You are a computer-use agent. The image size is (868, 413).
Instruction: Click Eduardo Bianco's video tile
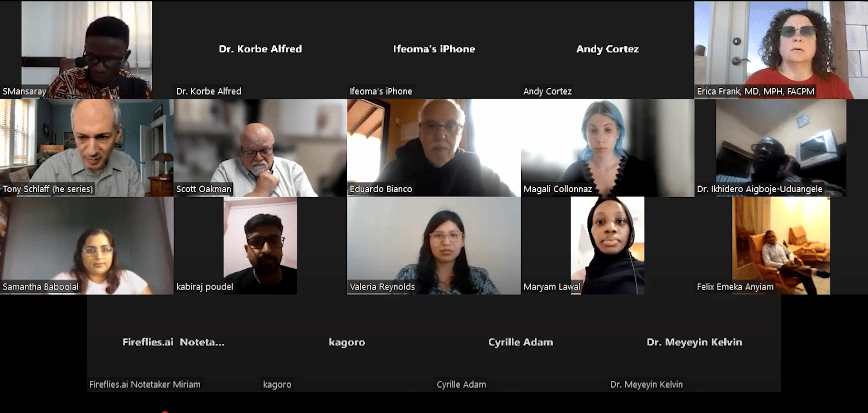click(434, 148)
